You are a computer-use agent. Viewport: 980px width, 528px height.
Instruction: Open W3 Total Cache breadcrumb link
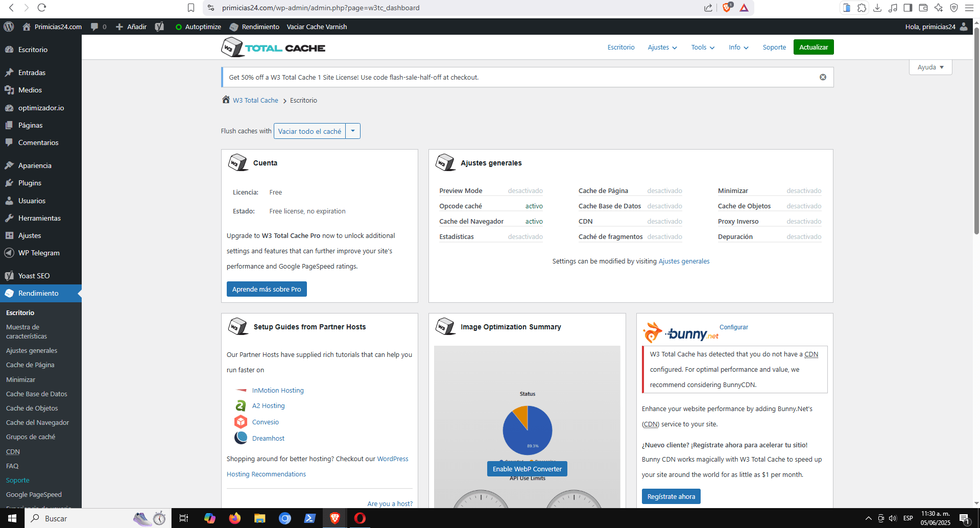coord(255,100)
